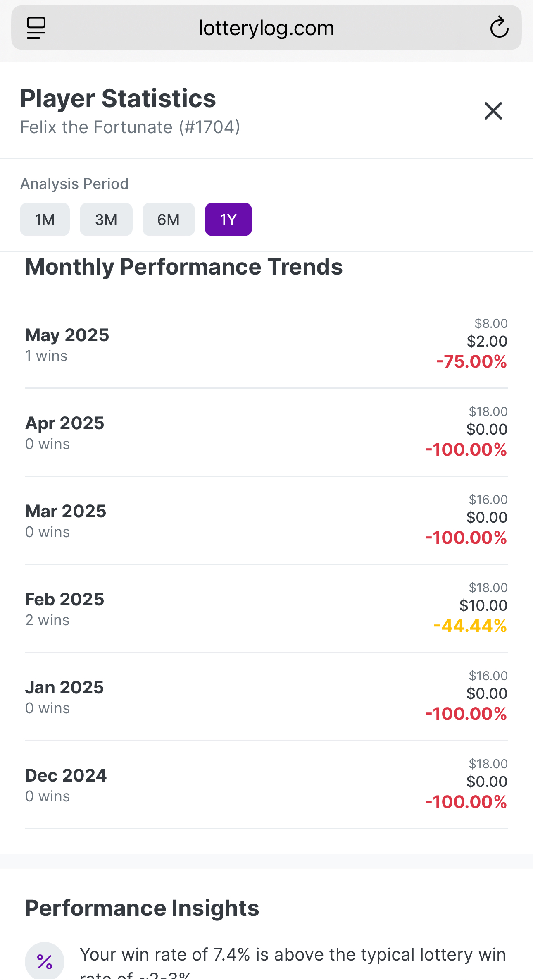Select the 1M analysis period
Viewport: 533px width, 980px height.
(x=45, y=220)
